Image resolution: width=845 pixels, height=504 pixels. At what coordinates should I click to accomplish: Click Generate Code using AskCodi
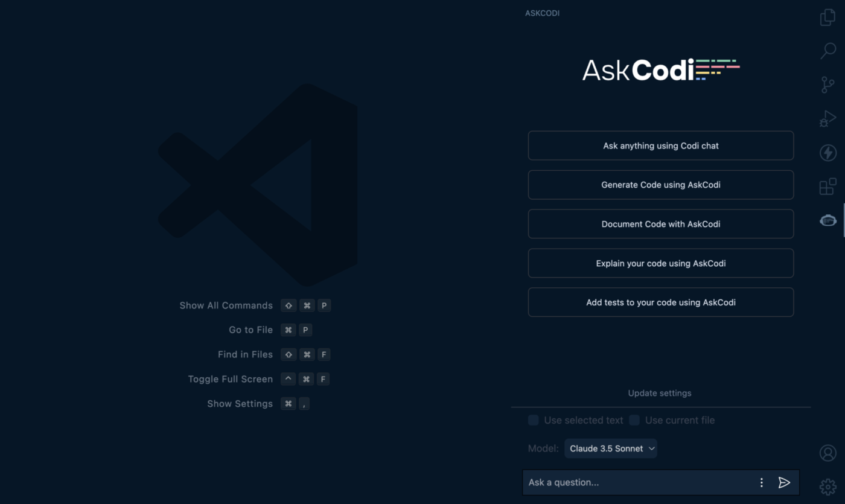click(x=661, y=185)
